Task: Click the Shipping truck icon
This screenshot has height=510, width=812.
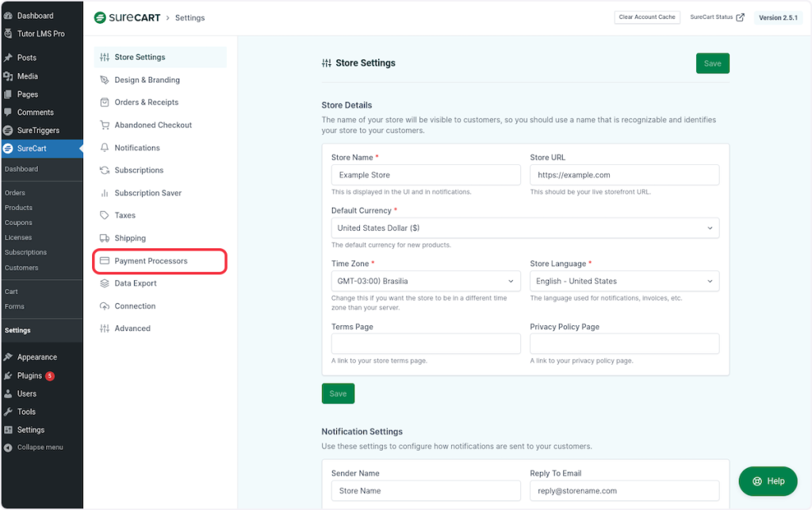Action: click(x=105, y=238)
